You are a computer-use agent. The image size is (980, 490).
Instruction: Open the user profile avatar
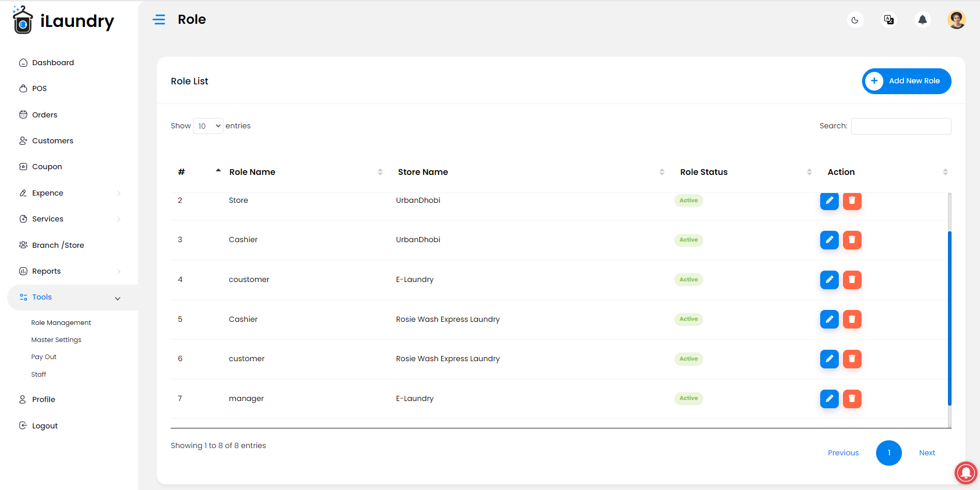click(x=957, y=20)
